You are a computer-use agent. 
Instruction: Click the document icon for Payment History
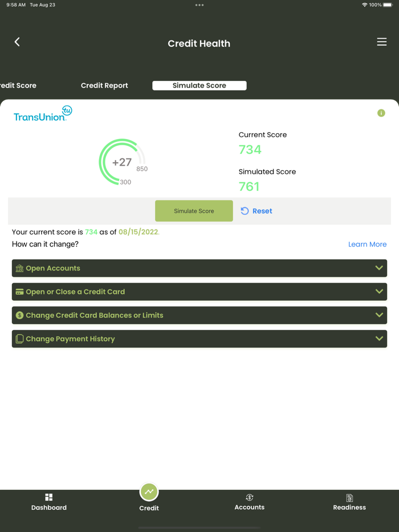[x=19, y=338]
